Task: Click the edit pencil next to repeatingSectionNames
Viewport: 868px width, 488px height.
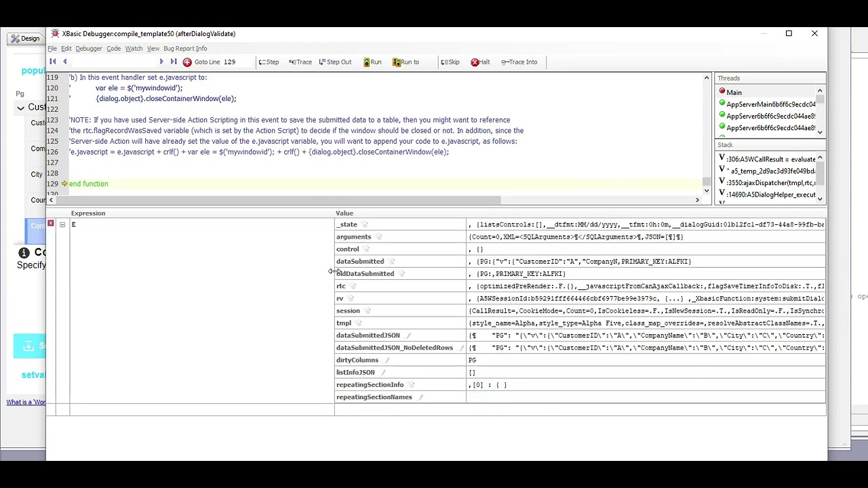Action: click(x=420, y=397)
